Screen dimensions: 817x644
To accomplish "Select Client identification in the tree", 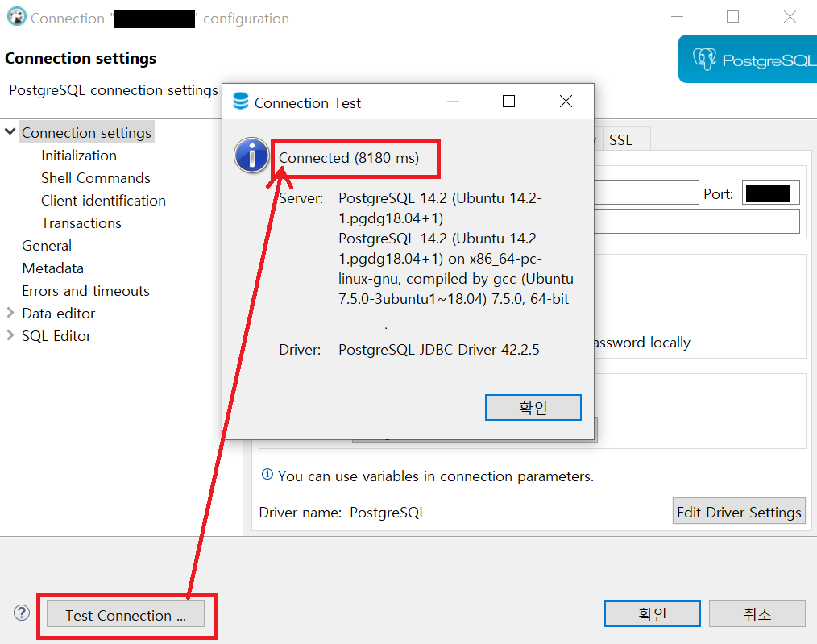I will [103, 200].
